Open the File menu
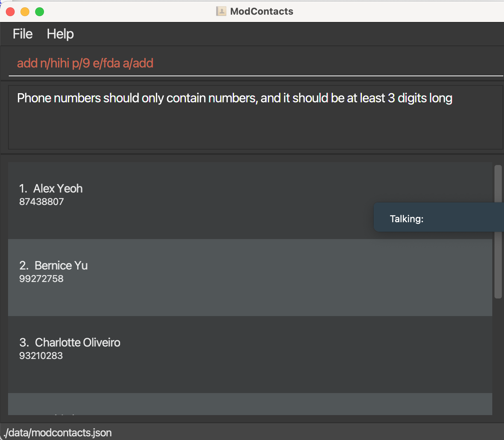Viewport: 504px width, 440px height. 23,34
